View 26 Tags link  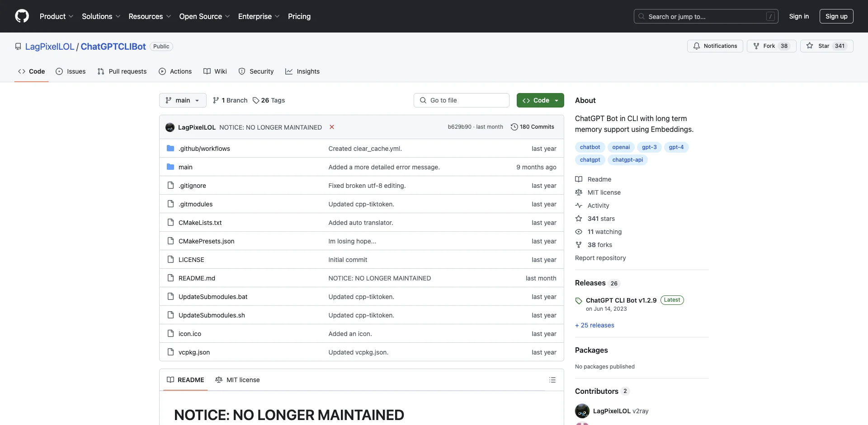pyautogui.click(x=269, y=100)
